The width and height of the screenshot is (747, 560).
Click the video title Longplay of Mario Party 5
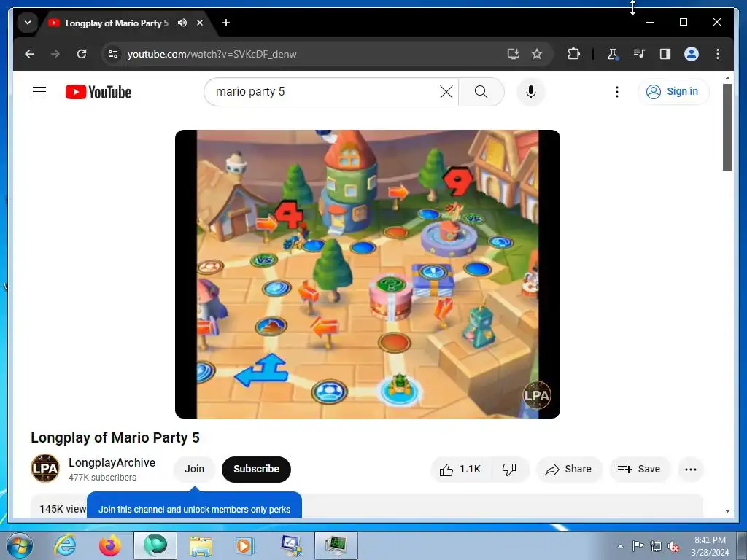[115, 437]
